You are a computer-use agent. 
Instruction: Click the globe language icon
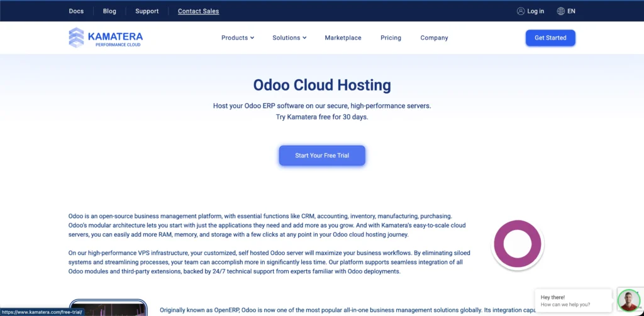pyautogui.click(x=560, y=11)
